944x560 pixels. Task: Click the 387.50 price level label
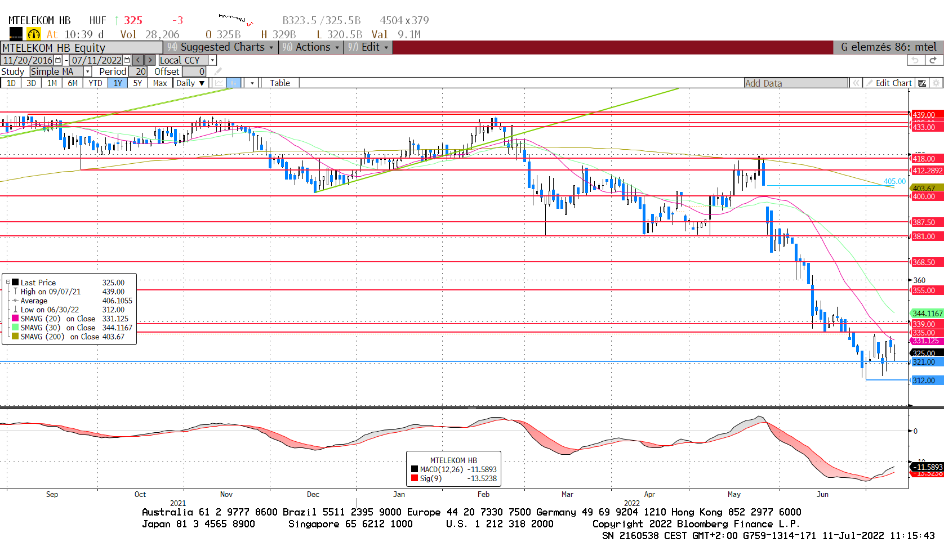(x=927, y=222)
